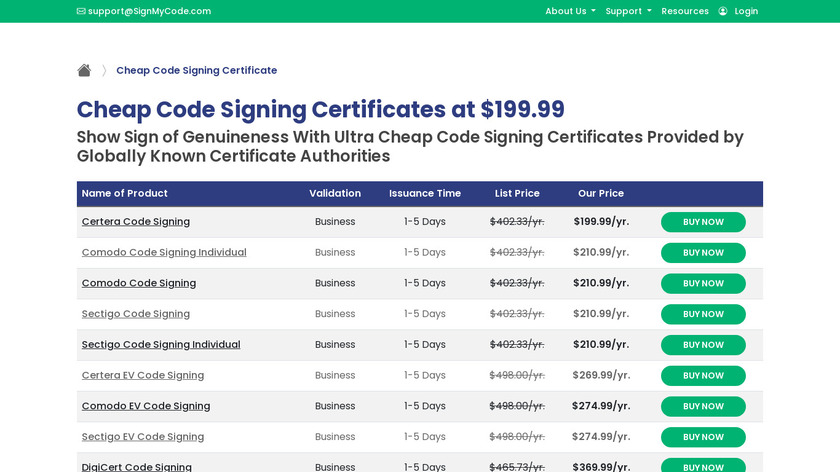Click the envelope icon beside support email

tap(81, 11)
